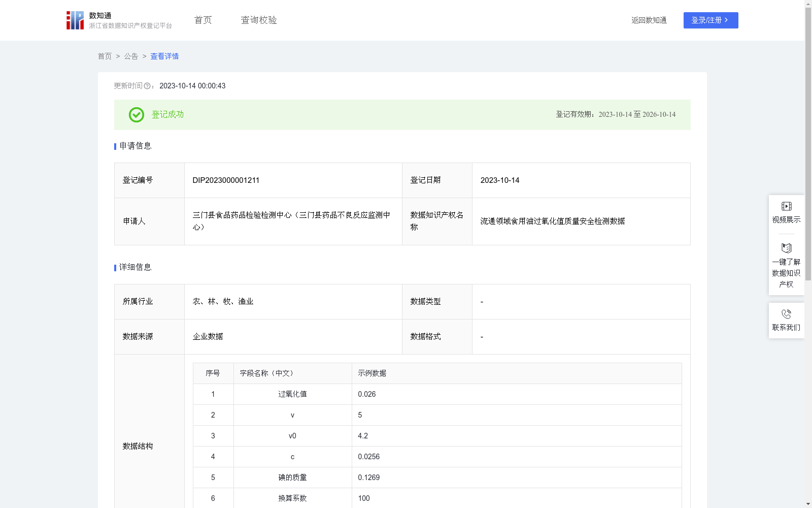Click the 申请信息 section heading
Screen dimensions: 812x508
pos(136,146)
